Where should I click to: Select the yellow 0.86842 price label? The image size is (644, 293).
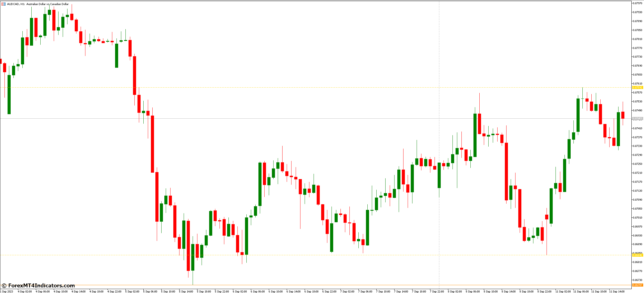click(x=638, y=255)
